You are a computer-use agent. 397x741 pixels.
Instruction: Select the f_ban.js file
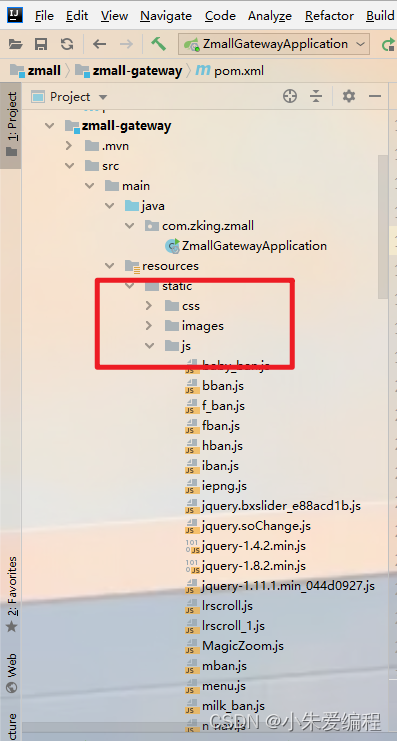pos(215,405)
